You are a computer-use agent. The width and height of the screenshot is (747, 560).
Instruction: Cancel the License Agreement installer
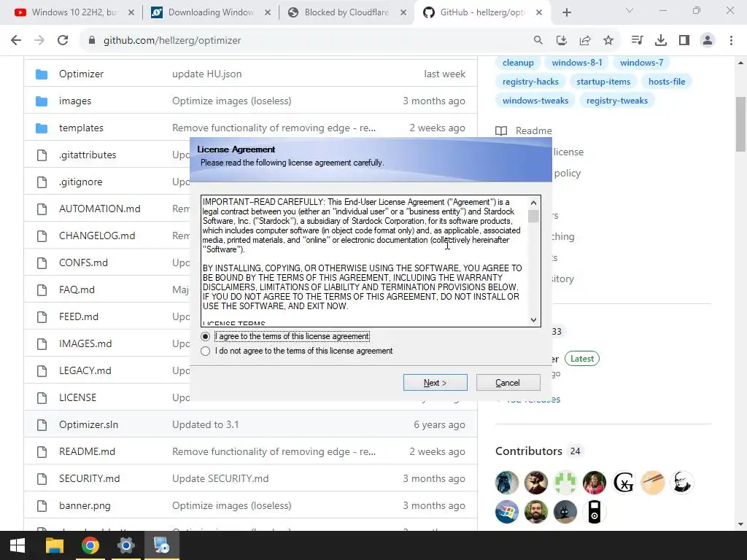[508, 383]
